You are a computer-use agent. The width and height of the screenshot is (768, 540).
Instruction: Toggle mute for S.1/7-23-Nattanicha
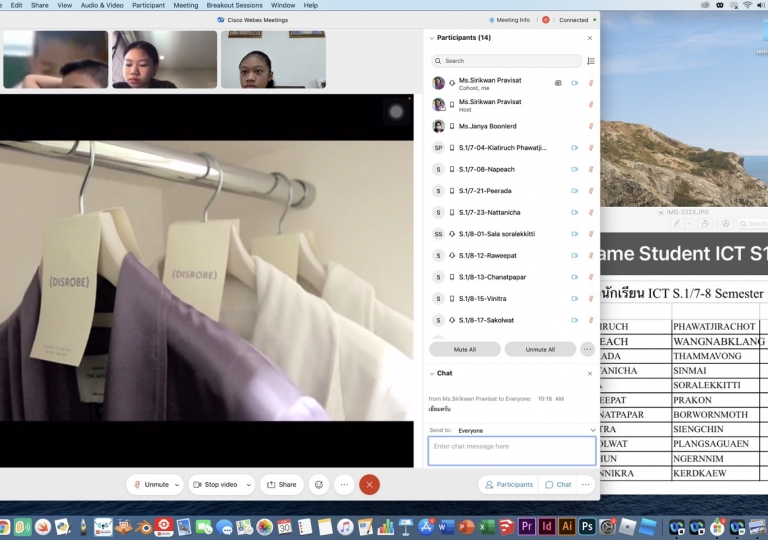591,212
